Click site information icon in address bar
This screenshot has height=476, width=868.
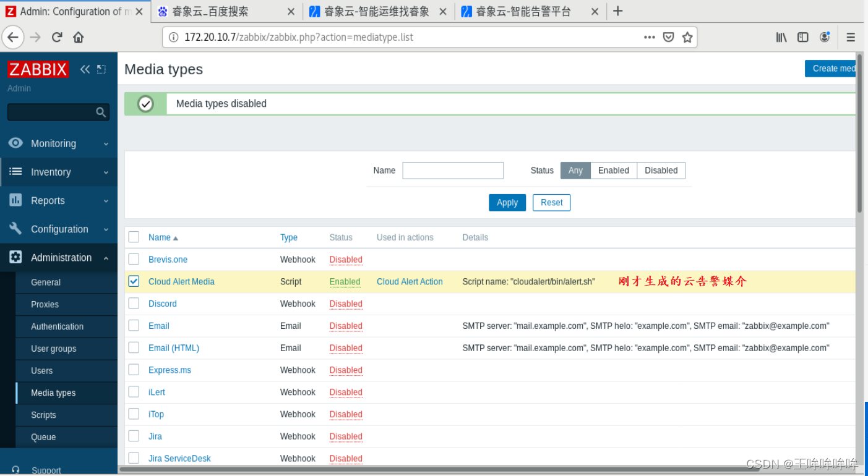click(x=174, y=37)
